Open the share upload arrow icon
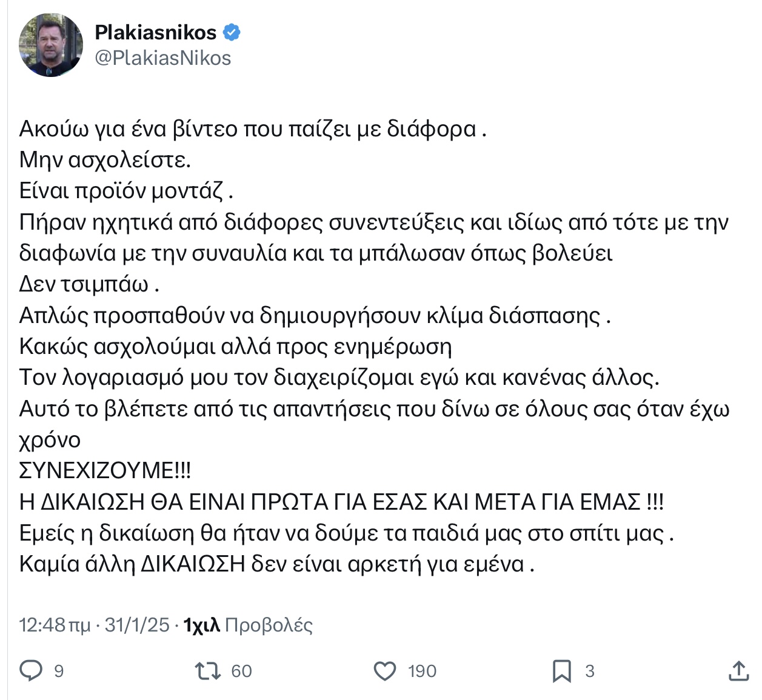The height and width of the screenshot is (700, 762). pos(738,671)
